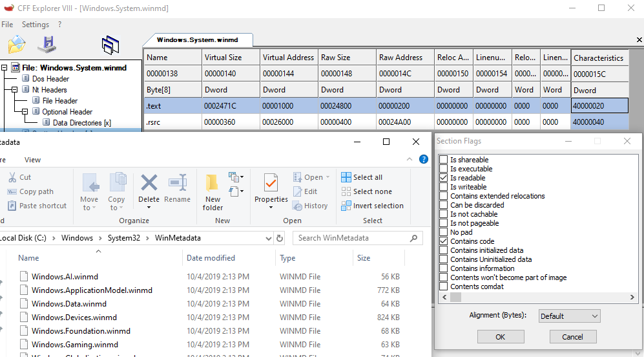Toggle the Can be discarded checkbox
The image size is (644, 357).
pos(444,205)
